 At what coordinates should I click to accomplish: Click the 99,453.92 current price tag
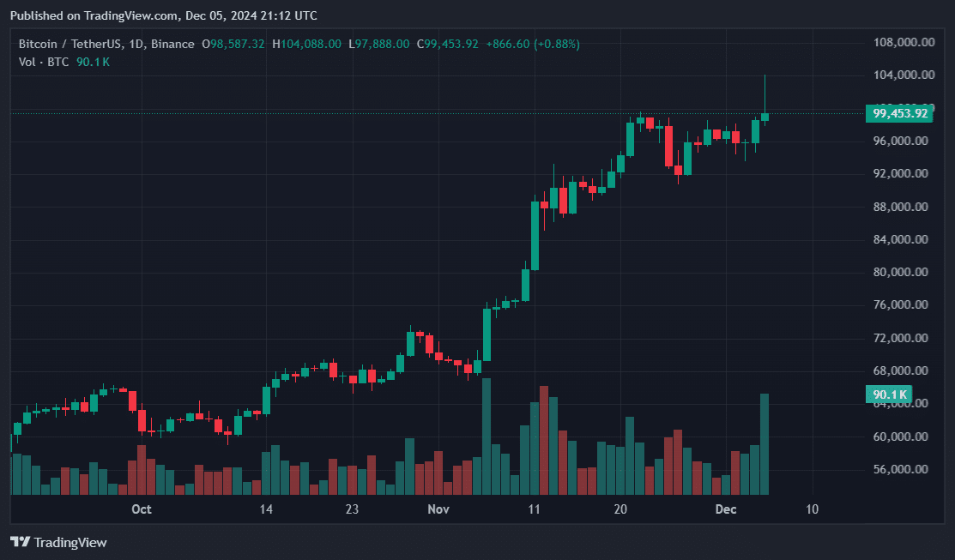point(899,113)
